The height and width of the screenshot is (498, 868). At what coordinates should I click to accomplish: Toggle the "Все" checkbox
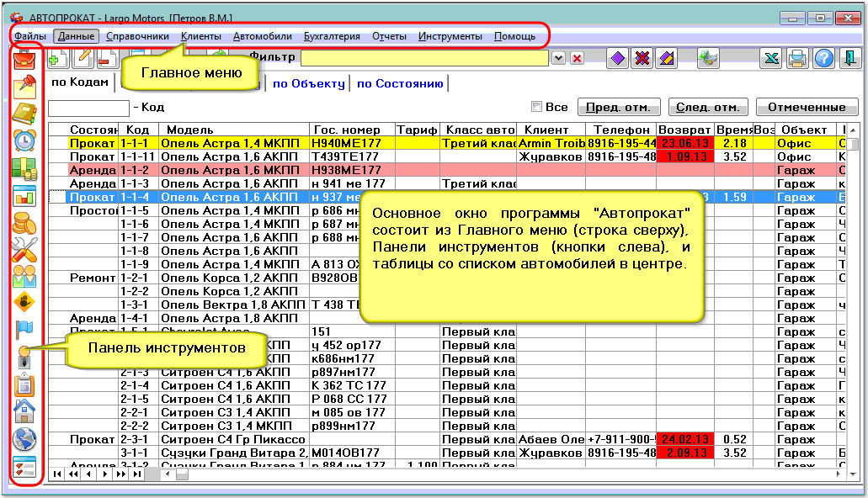click(x=536, y=107)
